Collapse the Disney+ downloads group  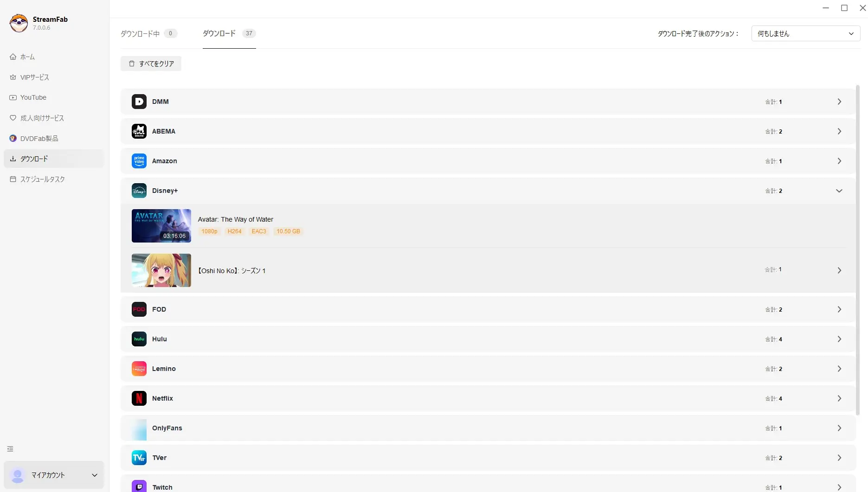(839, 191)
